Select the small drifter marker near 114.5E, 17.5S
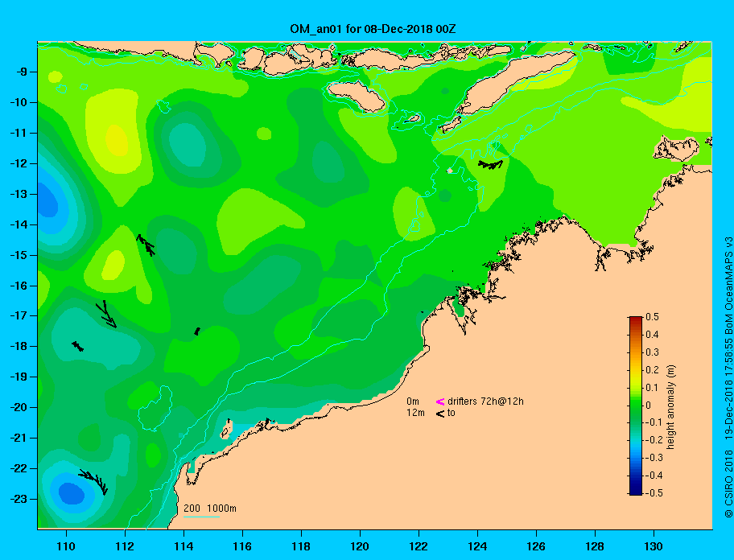The height and width of the screenshot is (560, 734). tap(197, 331)
